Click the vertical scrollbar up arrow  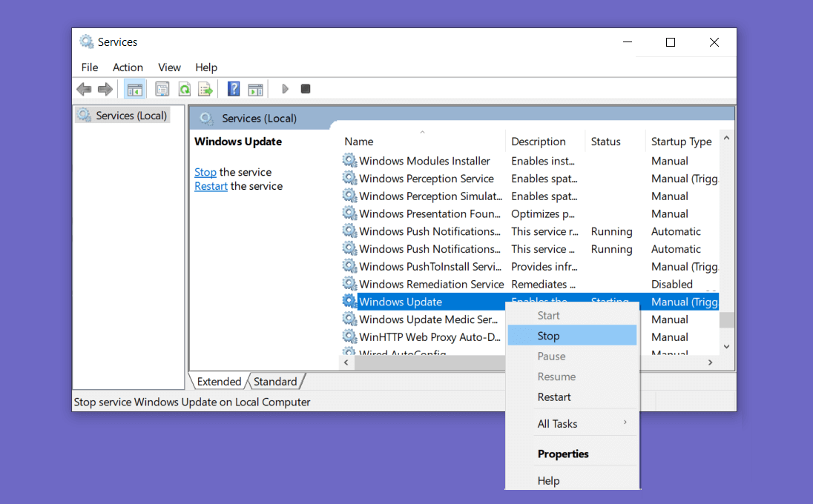click(x=726, y=138)
